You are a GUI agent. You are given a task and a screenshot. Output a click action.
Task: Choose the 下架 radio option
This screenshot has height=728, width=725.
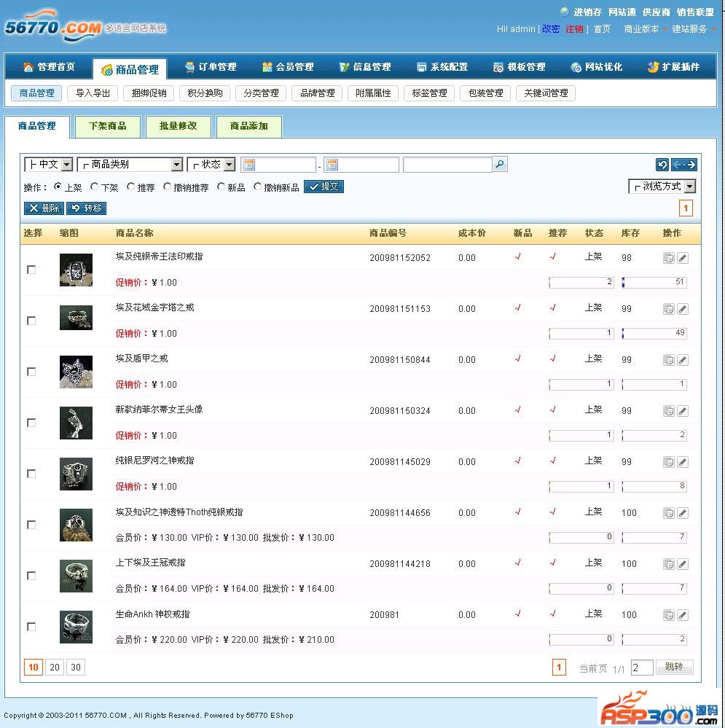[x=94, y=187]
